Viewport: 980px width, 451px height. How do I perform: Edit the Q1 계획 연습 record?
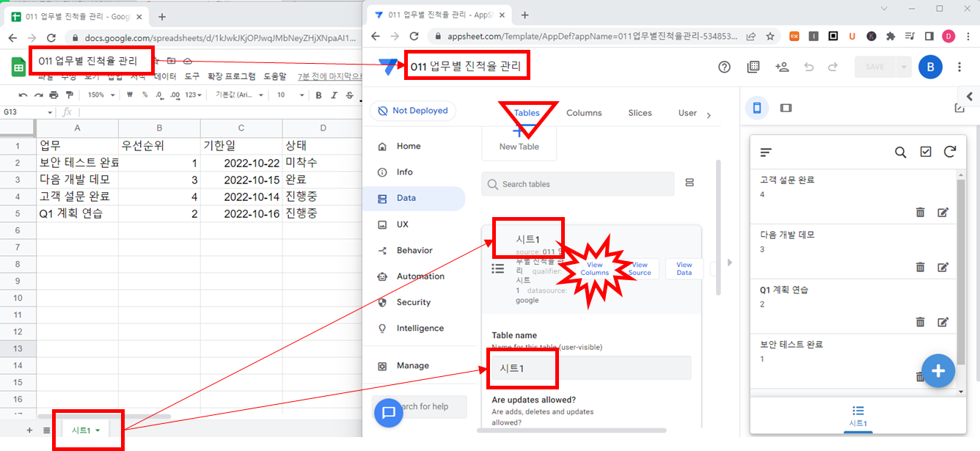pyautogui.click(x=943, y=321)
